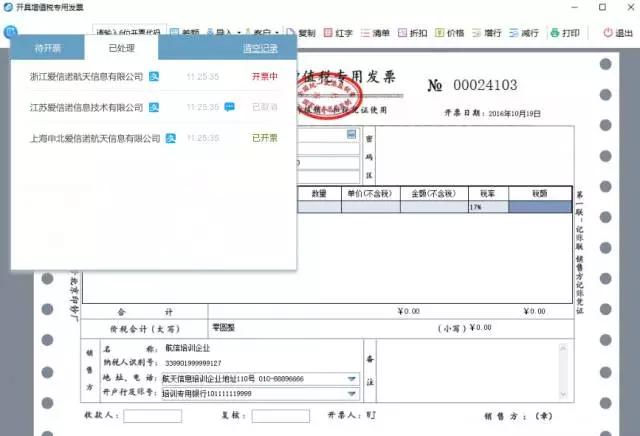The width and height of the screenshot is (640, 436).
Task: Click the message bubble icon in 江苏爱信诺 row
Action: point(230,107)
